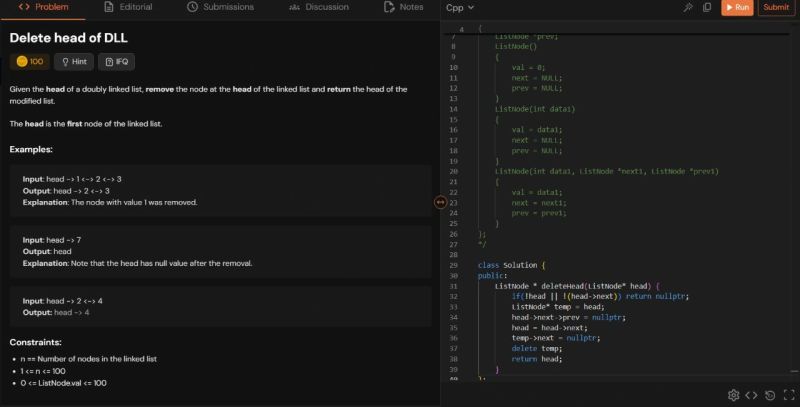The width and height of the screenshot is (800, 407).
Task: Reset code with the circular arrow icon
Action: click(770, 395)
